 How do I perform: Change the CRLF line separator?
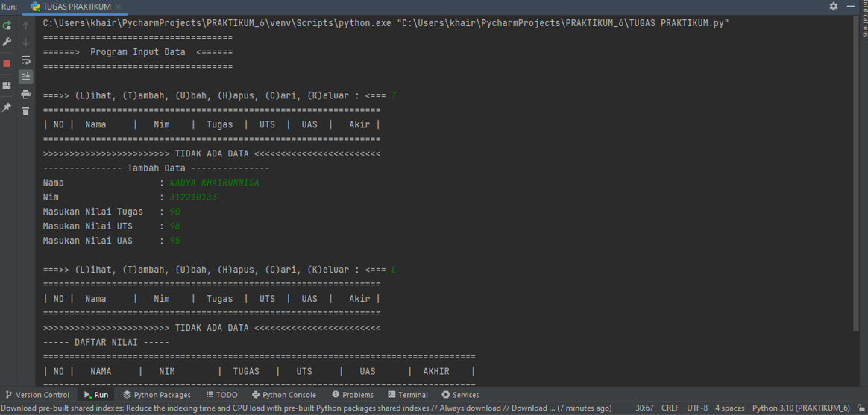670,408
